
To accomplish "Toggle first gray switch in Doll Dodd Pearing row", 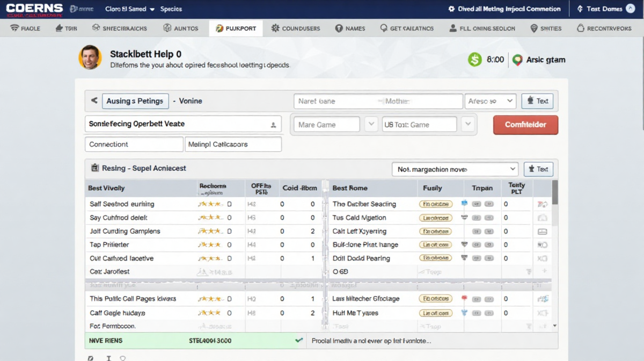I will click(x=476, y=258).
